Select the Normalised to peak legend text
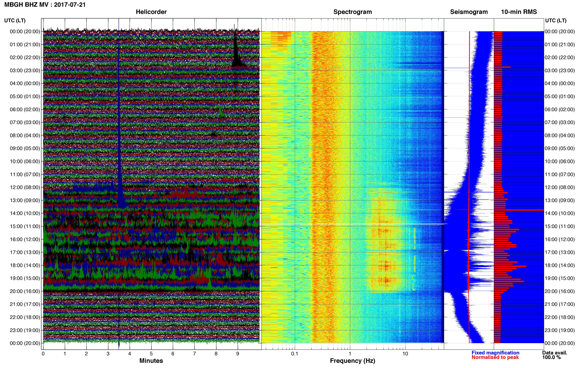Screen dimensions: 588x368 [495, 357]
